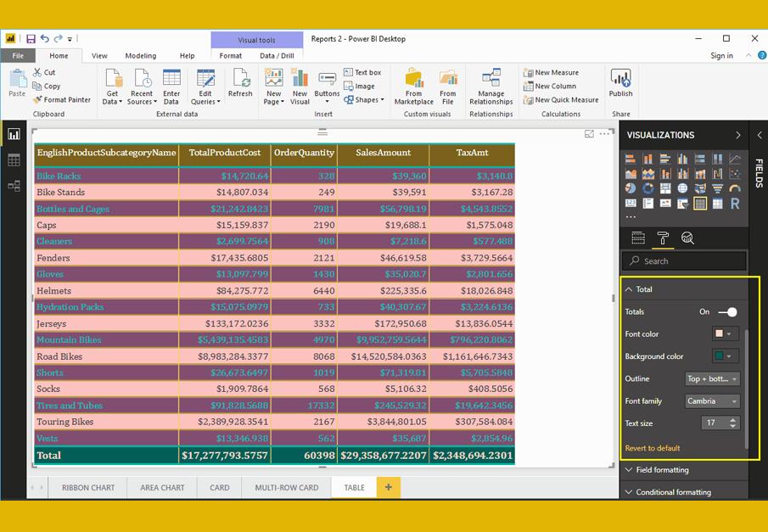
Task: Switch to Data view in left sidebar
Action: point(14,160)
